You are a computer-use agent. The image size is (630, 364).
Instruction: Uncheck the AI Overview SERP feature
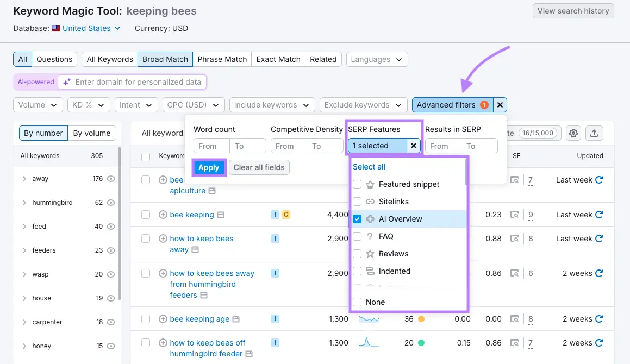click(356, 219)
